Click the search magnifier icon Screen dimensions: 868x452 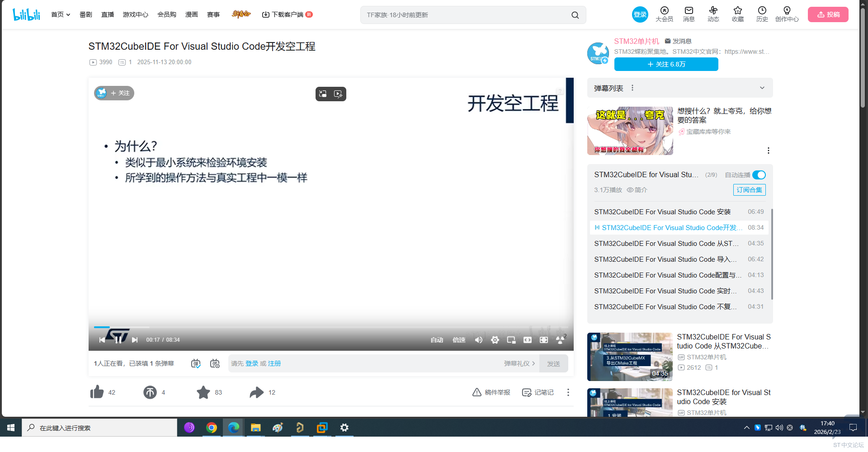click(x=575, y=15)
